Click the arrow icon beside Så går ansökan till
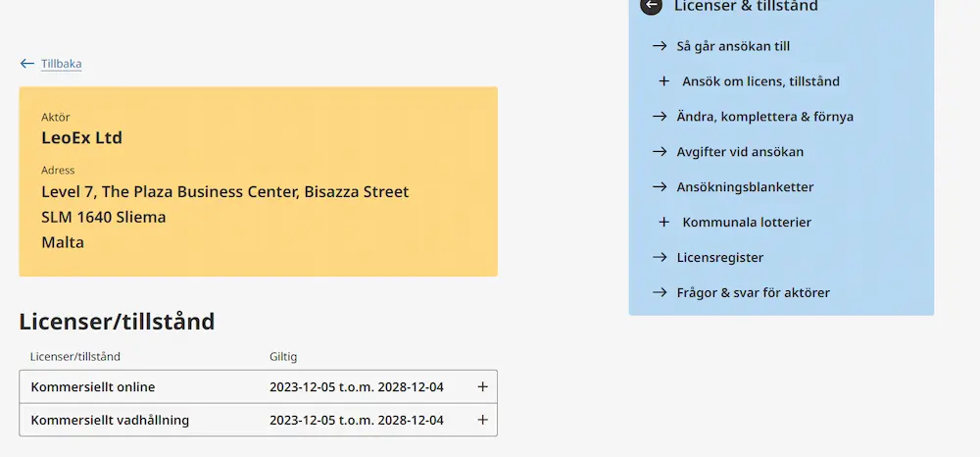Viewport: 980px width, 457px height. coord(660,46)
